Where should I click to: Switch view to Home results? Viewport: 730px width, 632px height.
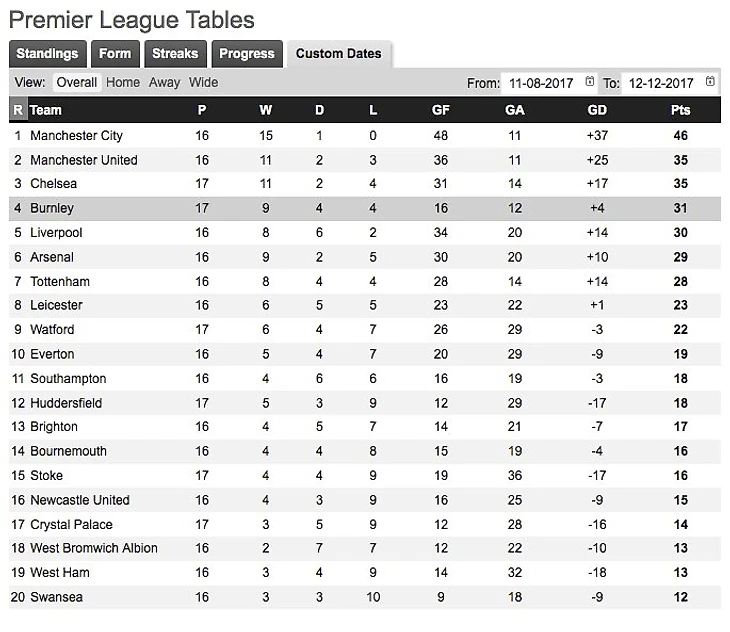tap(123, 83)
